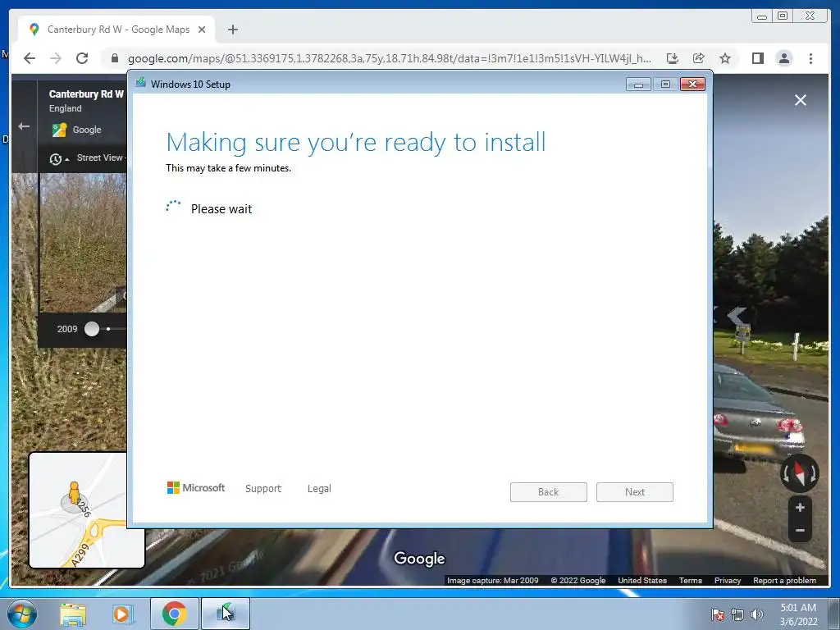The height and width of the screenshot is (630, 840).
Task: Open the volume control in the system tray
Action: [757, 614]
